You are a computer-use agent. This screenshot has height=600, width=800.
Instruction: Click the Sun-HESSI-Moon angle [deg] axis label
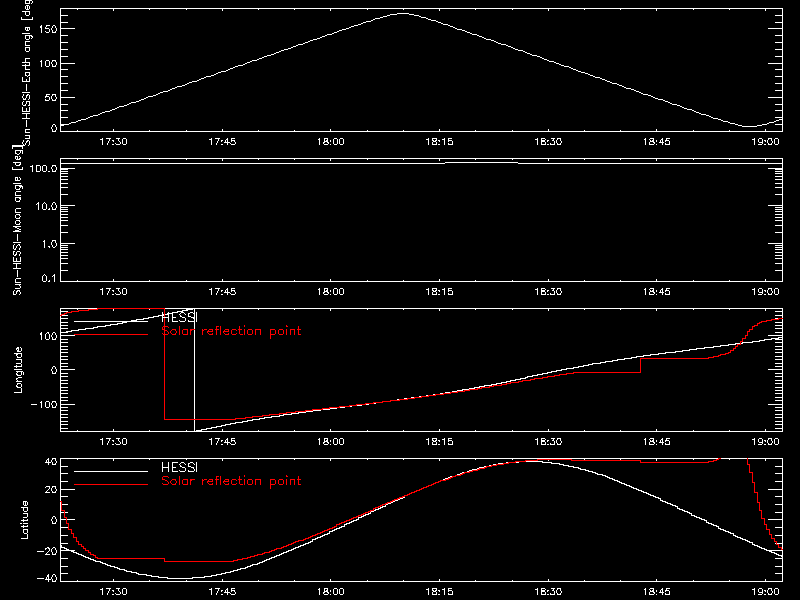17,220
